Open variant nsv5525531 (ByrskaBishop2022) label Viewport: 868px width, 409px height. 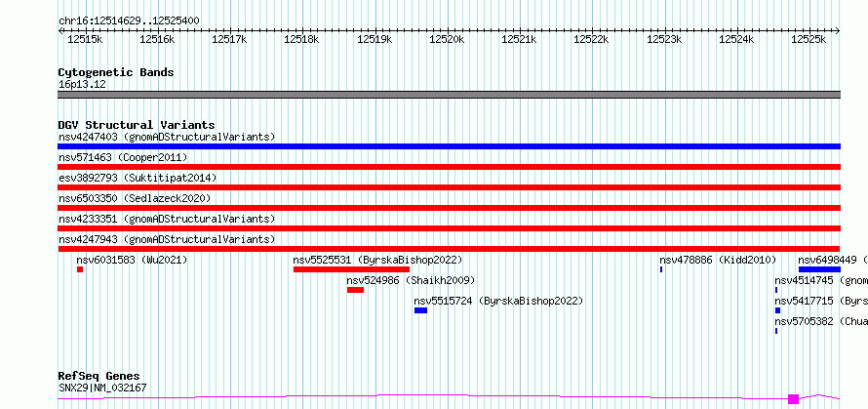[x=377, y=260]
